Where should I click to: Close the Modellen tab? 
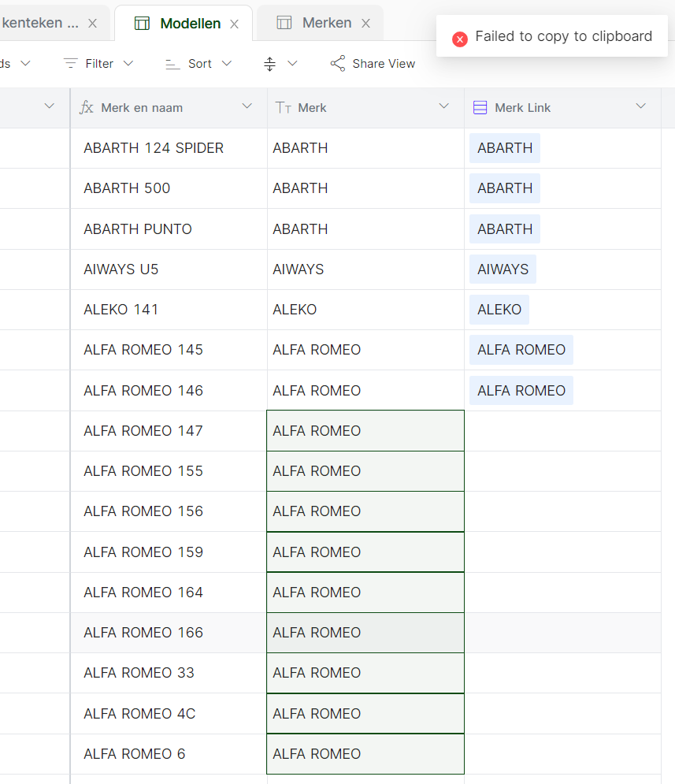(234, 24)
